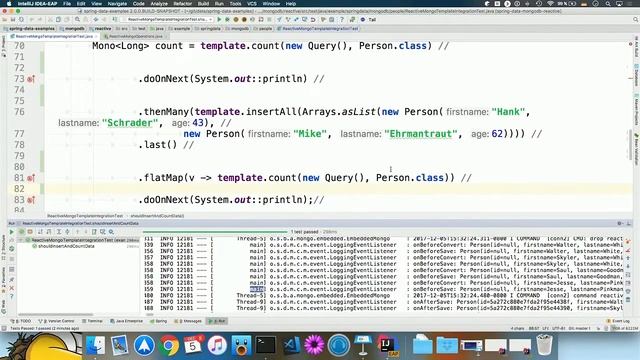Open the Java Enterprise tool window tab

tap(127, 321)
